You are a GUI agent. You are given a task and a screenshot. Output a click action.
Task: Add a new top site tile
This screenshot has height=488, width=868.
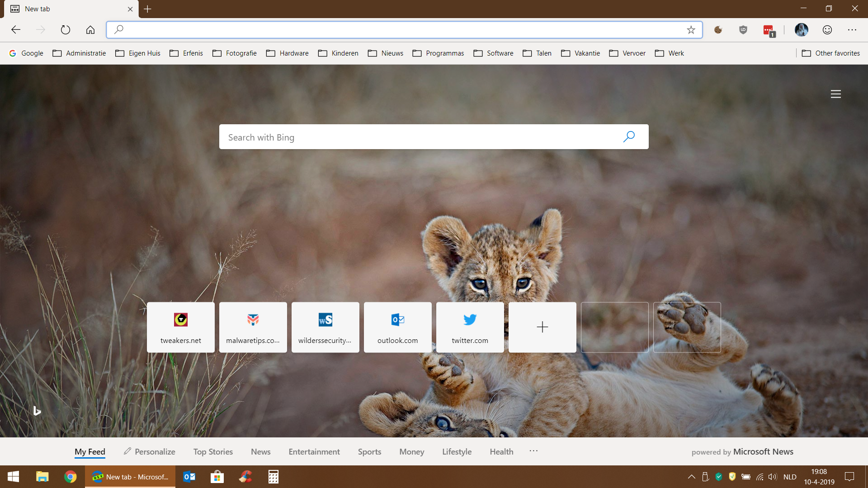coord(542,327)
